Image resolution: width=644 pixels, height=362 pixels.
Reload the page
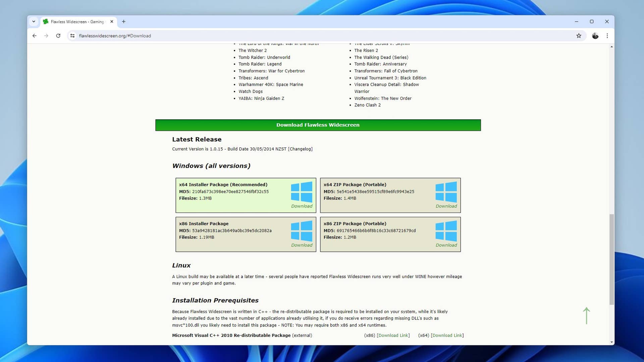tap(58, 36)
